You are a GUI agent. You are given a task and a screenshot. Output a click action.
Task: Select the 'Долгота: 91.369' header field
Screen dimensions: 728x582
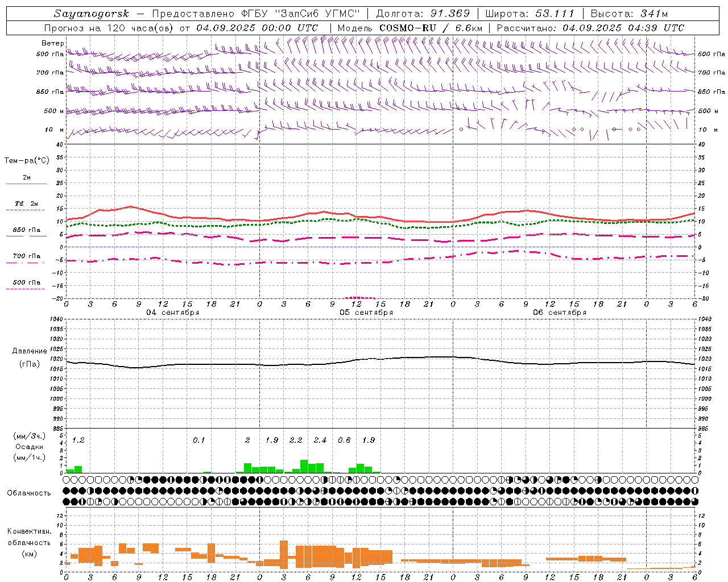click(x=423, y=14)
